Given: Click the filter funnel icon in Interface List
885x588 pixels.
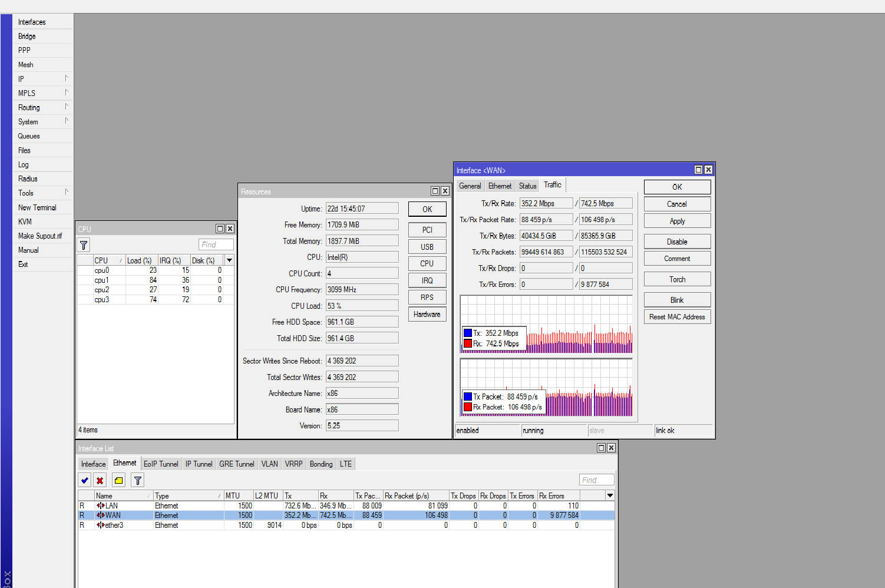Looking at the screenshot, I should tap(138, 480).
